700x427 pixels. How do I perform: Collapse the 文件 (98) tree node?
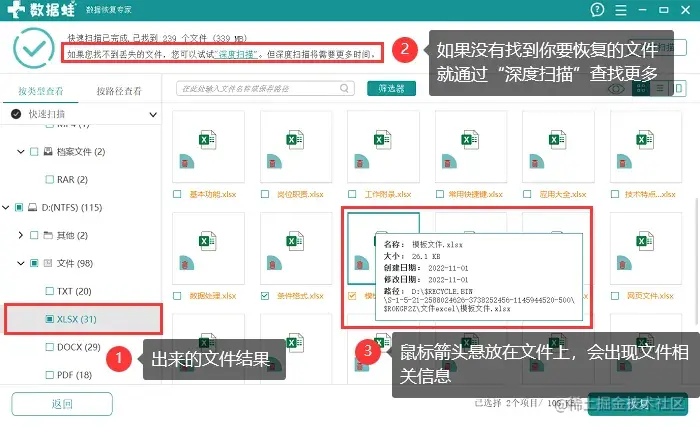point(21,263)
